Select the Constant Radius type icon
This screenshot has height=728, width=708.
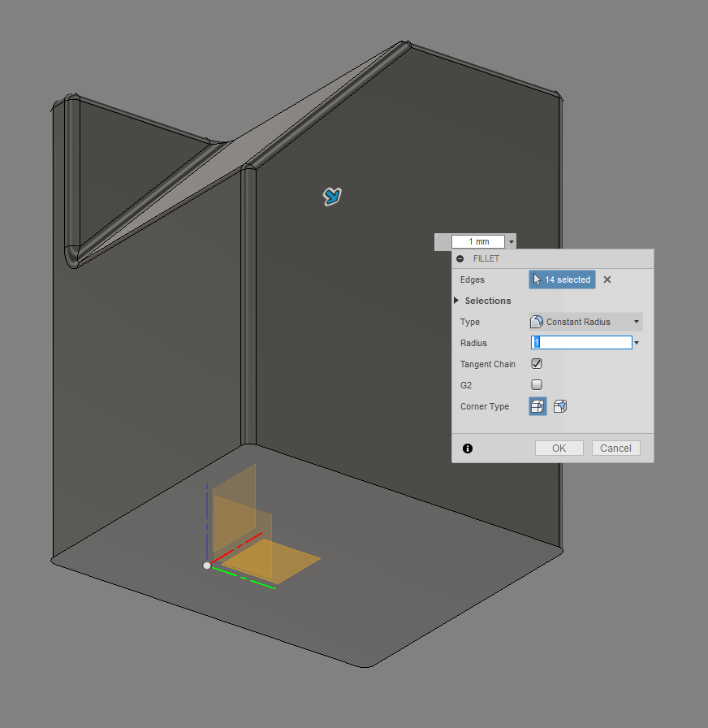[536, 321]
